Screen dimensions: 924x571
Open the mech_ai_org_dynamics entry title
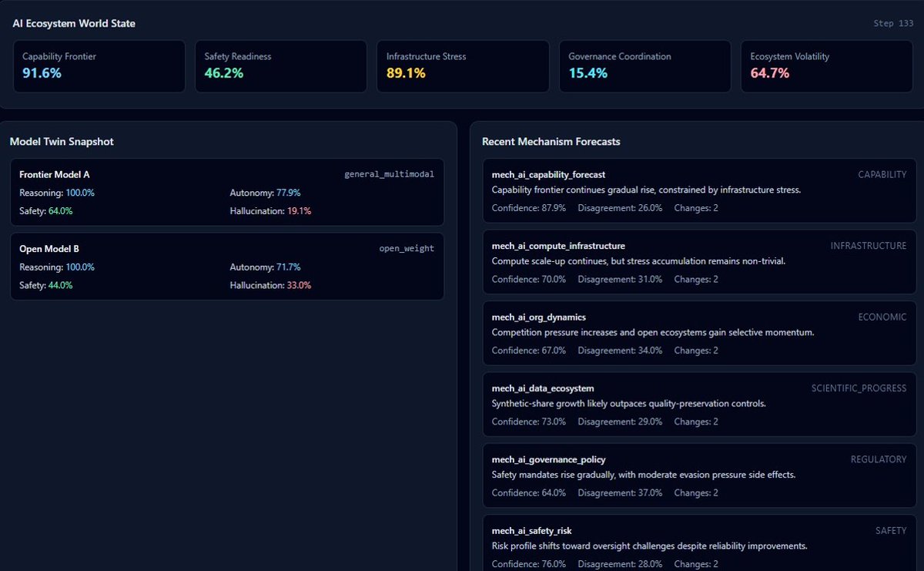click(x=539, y=317)
